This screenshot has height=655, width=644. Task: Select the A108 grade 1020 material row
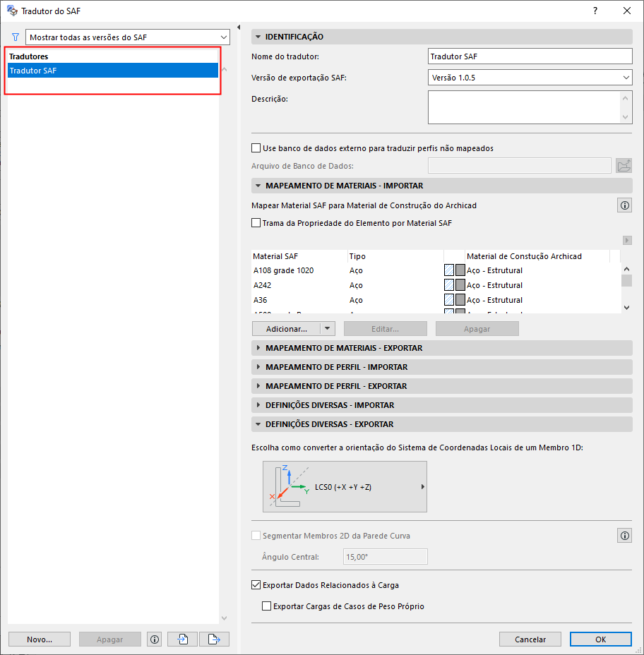[x=436, y=270]
